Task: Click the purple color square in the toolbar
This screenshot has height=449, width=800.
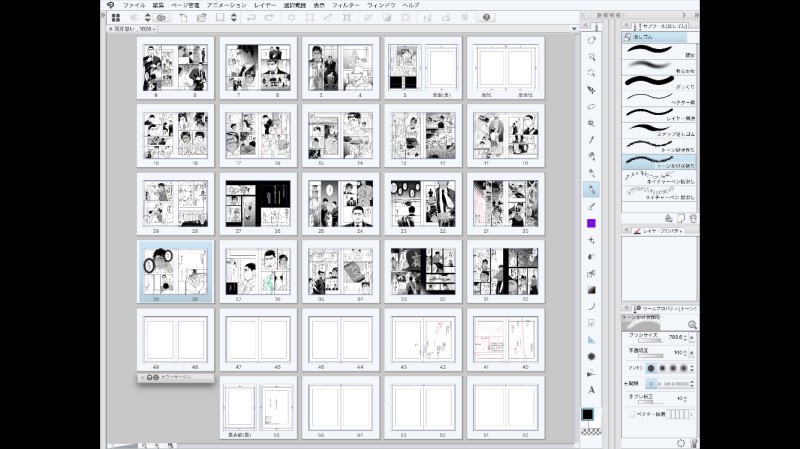Action: pyautogui.click(x=591, y=223)
